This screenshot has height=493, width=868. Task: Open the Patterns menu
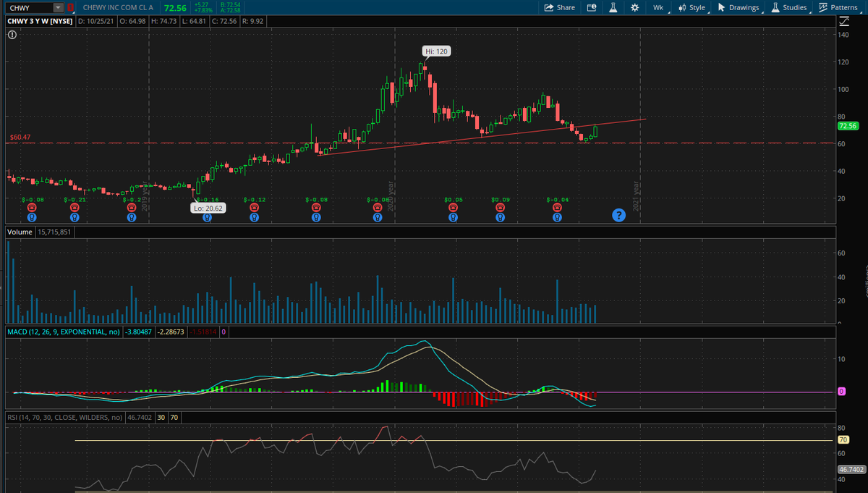[x=839, y=7]
